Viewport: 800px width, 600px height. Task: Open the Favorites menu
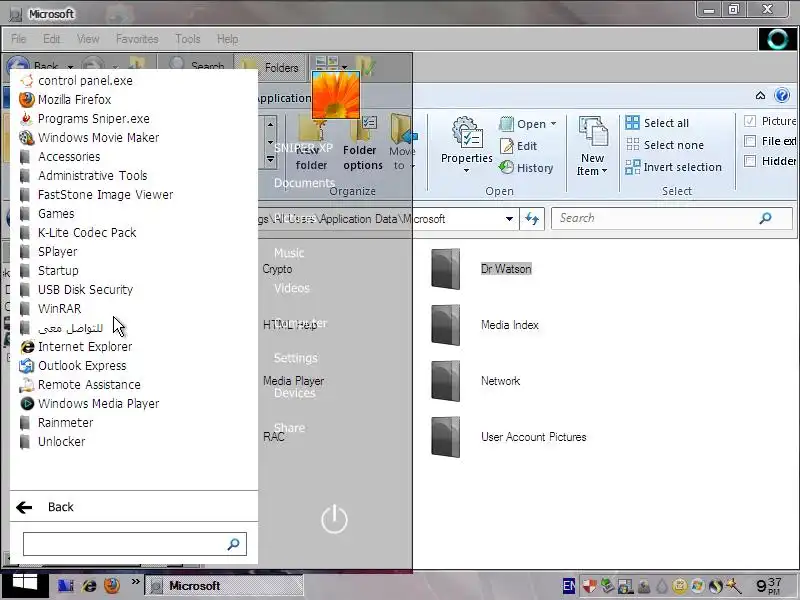click(x=137, y=39)
